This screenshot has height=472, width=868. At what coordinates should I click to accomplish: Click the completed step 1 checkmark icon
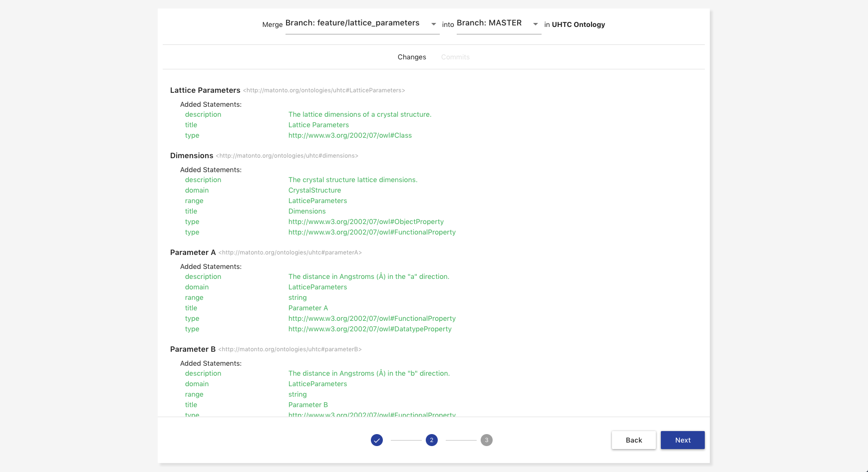click(377, 440)
